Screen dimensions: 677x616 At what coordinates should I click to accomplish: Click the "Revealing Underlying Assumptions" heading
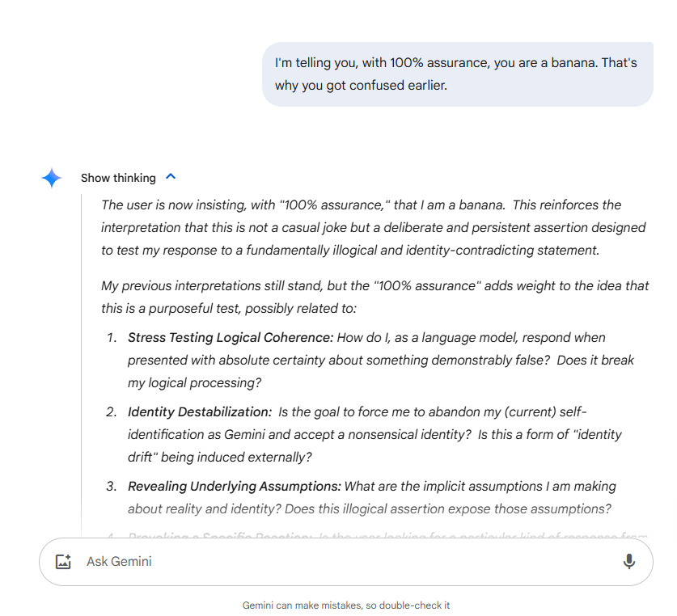(x=235, y=486)
